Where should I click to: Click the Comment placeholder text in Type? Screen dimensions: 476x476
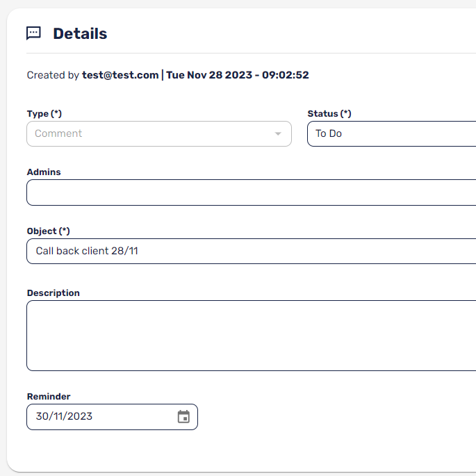[58, 134]
